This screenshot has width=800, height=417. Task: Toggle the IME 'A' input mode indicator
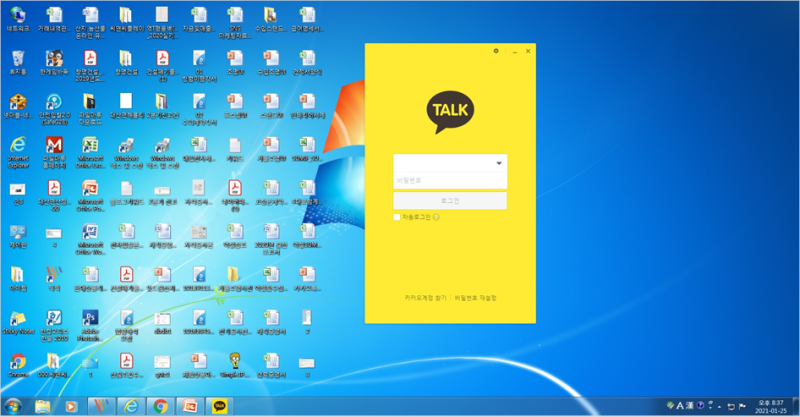click(680, 406)
